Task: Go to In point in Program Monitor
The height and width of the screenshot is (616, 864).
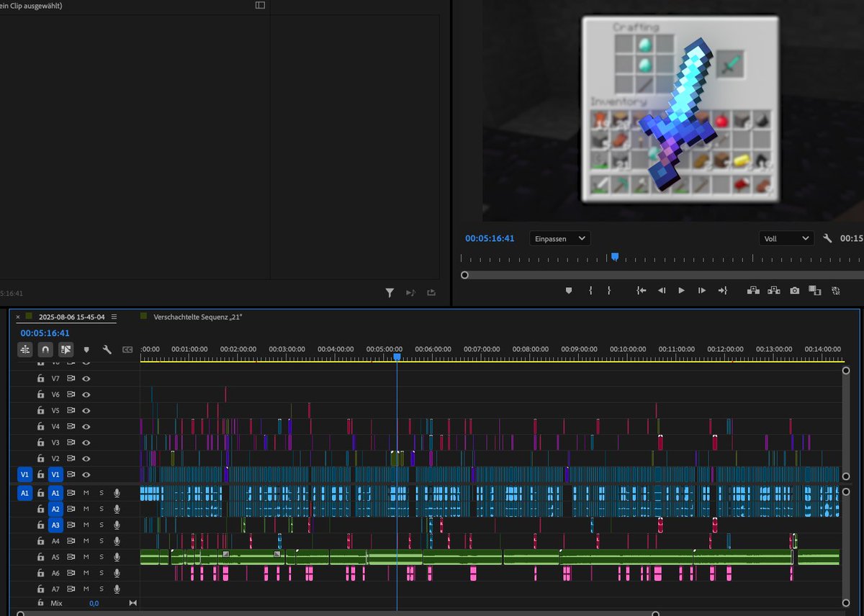Action: [641, 290]
